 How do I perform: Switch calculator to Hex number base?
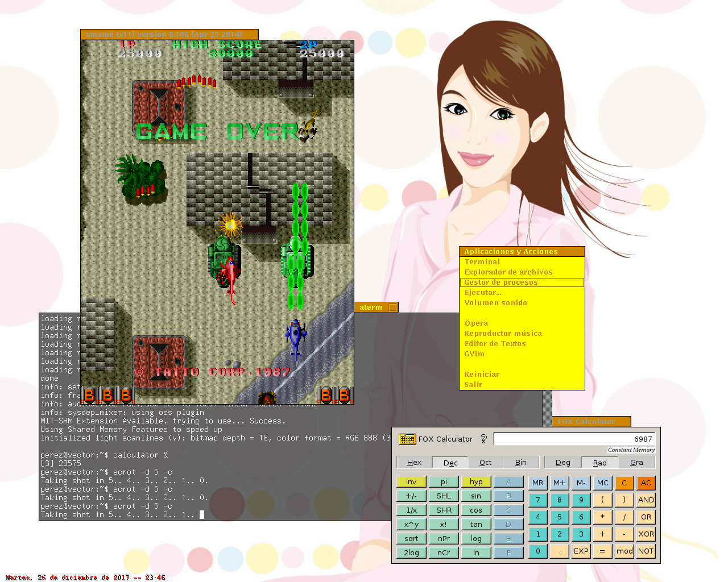[415, 463]
